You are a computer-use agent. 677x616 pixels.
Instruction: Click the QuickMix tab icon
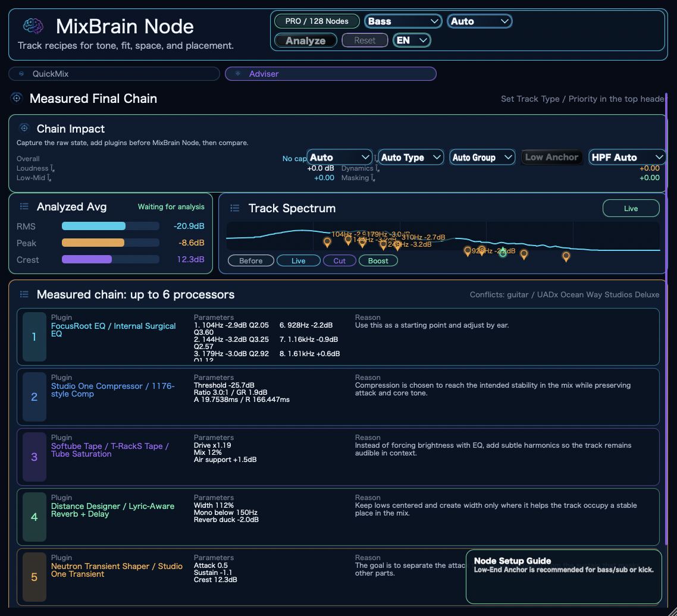(21, 74)
